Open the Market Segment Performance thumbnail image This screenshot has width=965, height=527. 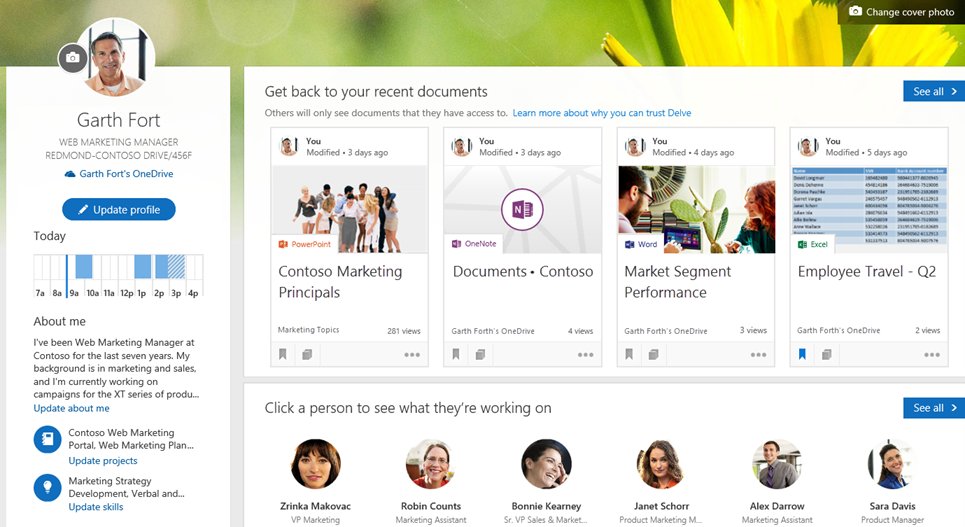(x=696, y=209)
